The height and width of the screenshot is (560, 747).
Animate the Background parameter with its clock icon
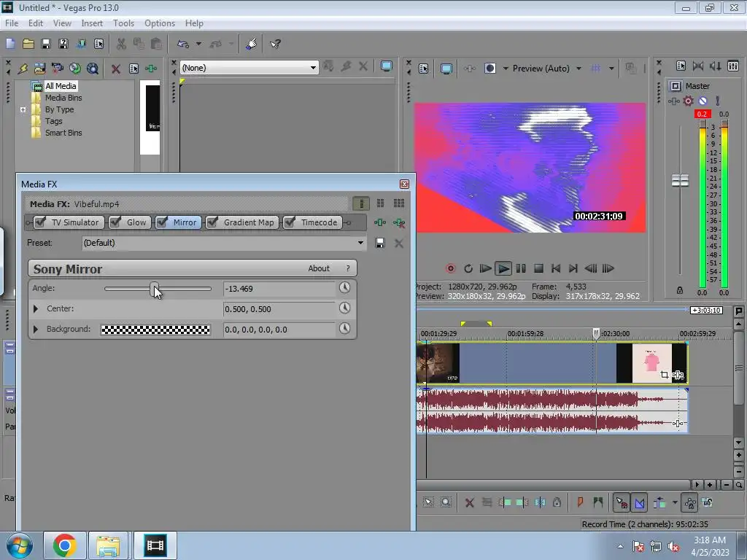click(x=344, y=329)
